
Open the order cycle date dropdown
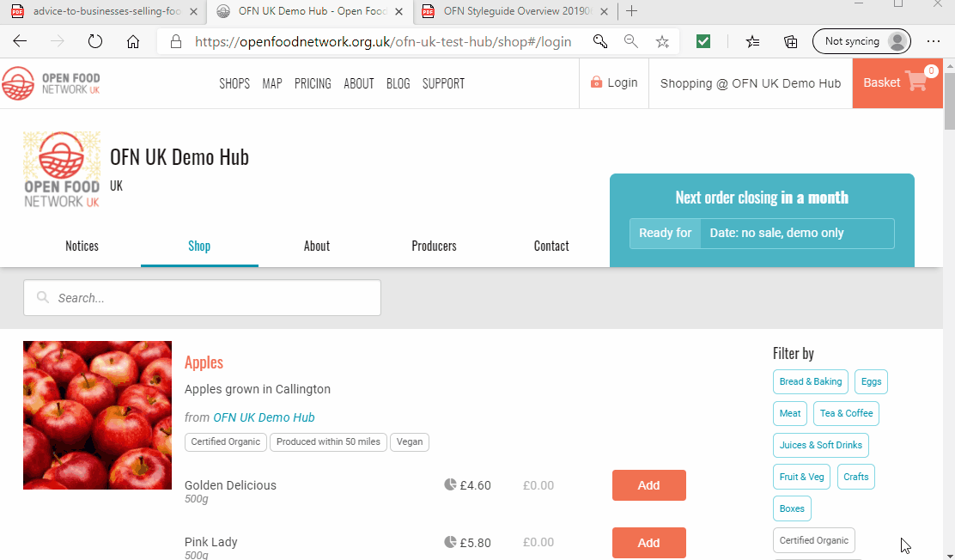[x=796, y=234]
